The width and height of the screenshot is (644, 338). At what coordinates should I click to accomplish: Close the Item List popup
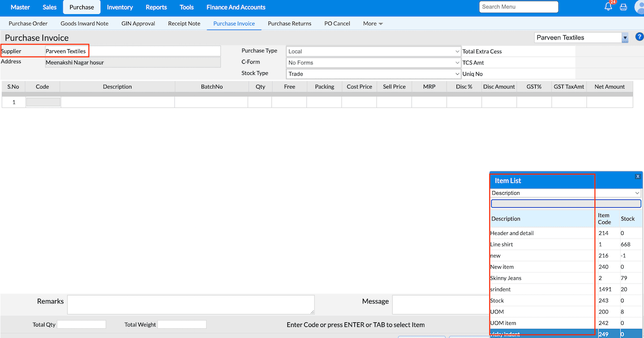pyautogui.click(x=638, y=177)
